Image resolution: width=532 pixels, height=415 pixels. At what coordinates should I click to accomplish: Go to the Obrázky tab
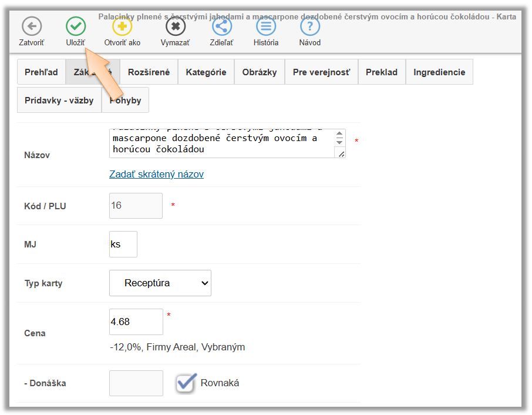pyautogui.click(x=259, y=72)
